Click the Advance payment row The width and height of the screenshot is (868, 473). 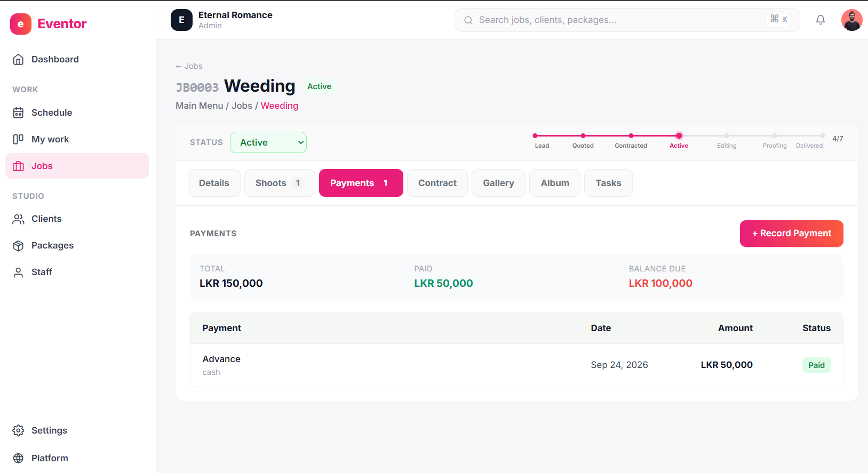[516, 365]
